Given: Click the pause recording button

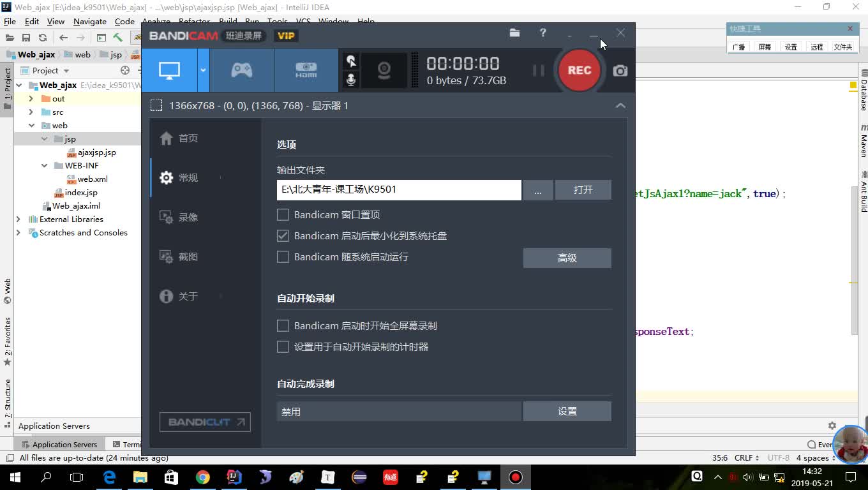Looking at the screenshot, I should [539, 70].
